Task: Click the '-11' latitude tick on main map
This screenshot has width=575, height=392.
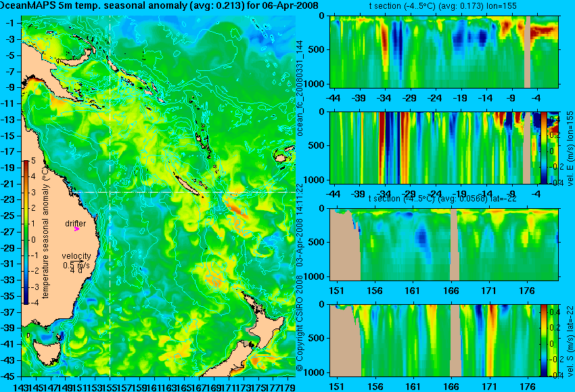Action: pos(8,103)
